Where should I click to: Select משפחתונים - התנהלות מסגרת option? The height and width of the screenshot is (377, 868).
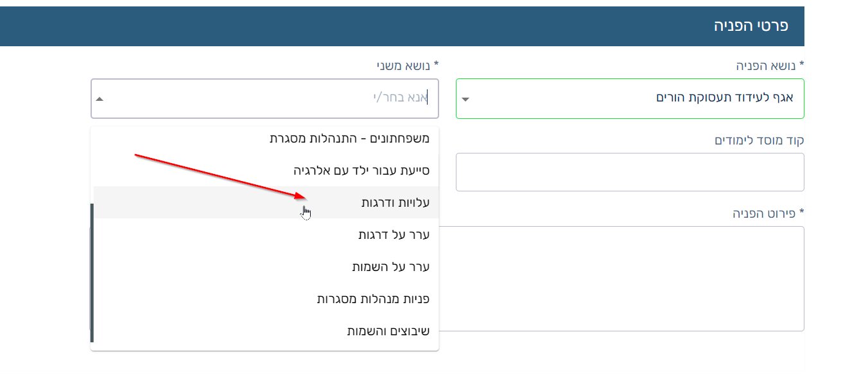[x=349, y=137]
